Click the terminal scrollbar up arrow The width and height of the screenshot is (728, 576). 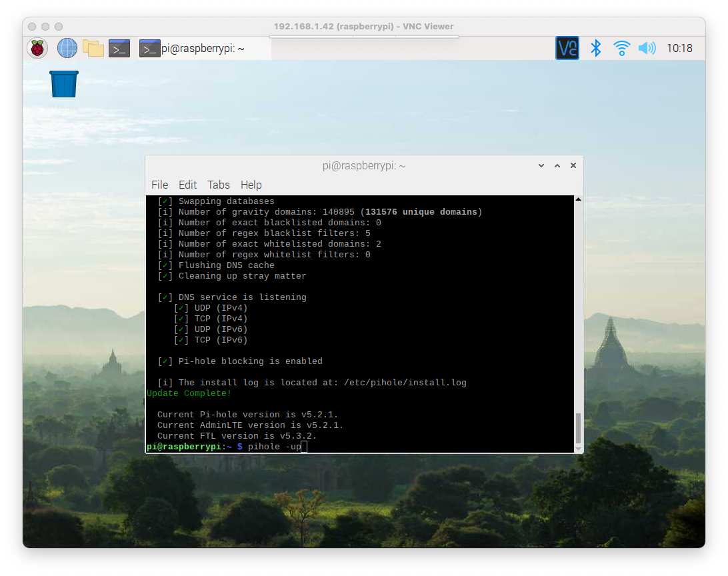(x=578, y=199)
